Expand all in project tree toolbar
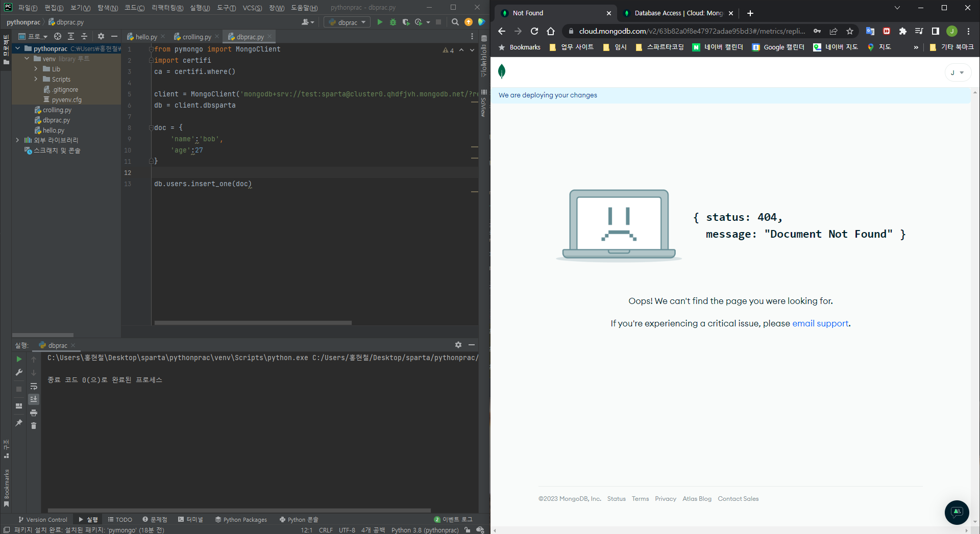The image size is (980, 534). click(71, 36)
